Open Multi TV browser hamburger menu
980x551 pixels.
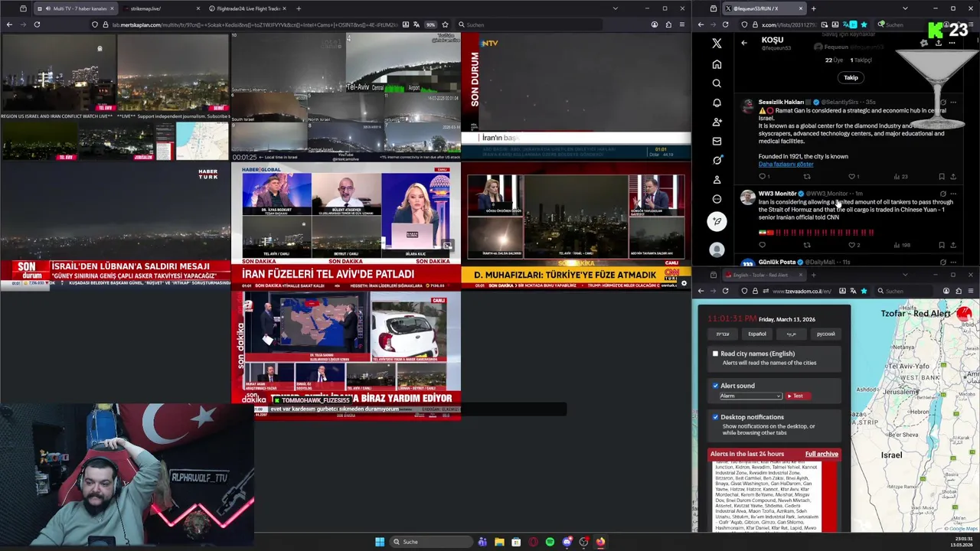(682, 24)
